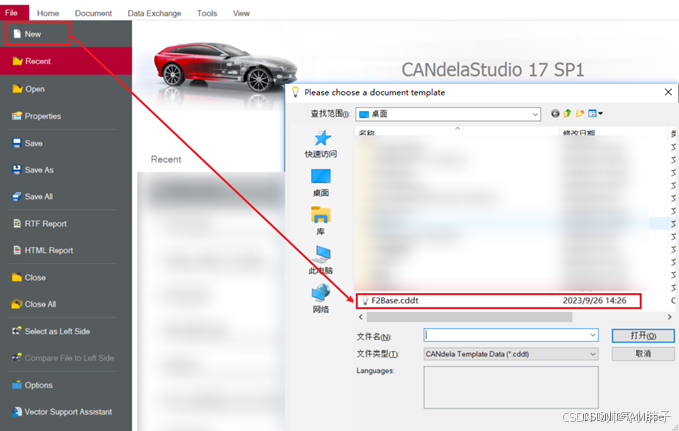Open the View tab
This screenshot has width=679, height=431.
pyautogui.click(x=241, y=13)
